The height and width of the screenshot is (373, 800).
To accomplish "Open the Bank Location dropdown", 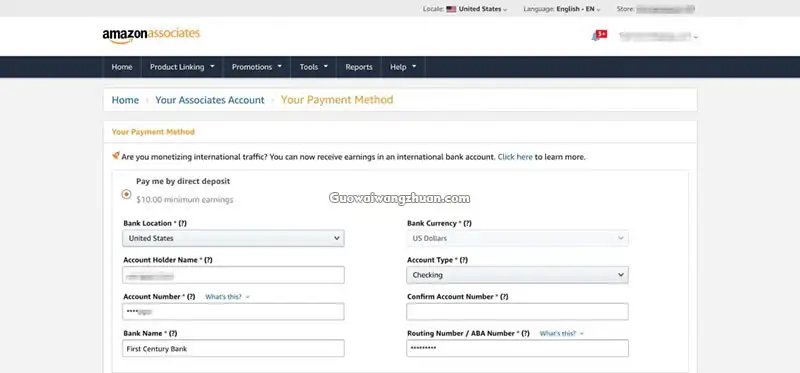I will [x=233, y=238].
